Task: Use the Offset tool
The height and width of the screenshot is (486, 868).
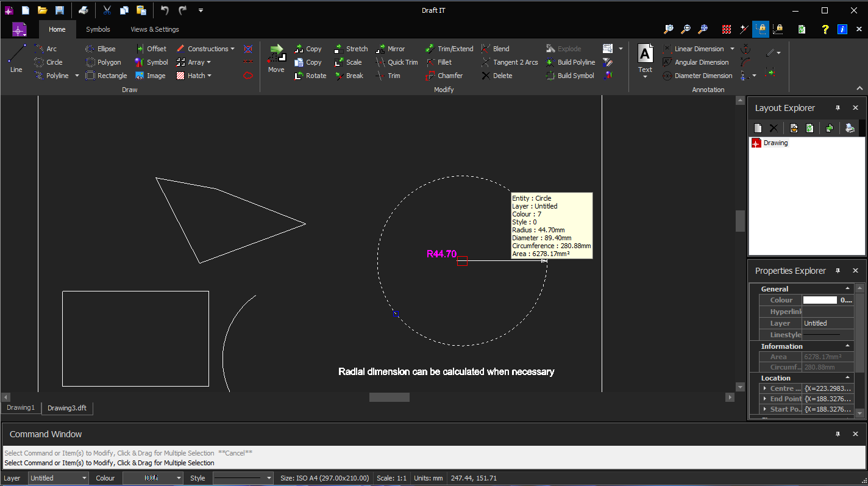Action: pos(151,49)
